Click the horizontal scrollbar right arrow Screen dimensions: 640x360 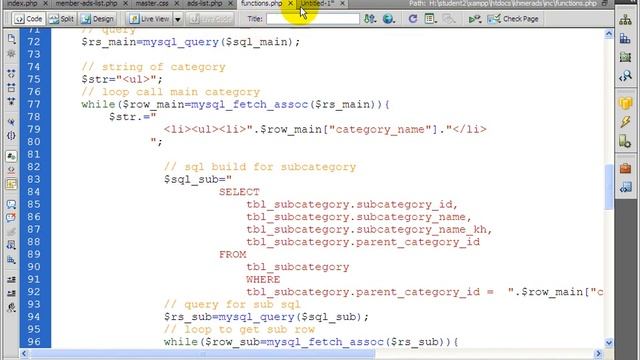coord(598,353)
